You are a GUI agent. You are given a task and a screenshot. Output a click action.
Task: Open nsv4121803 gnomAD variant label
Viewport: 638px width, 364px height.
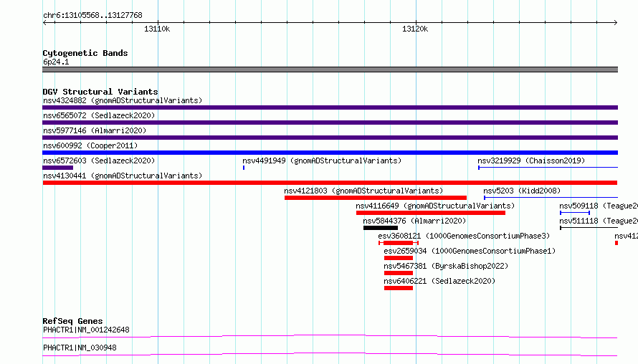pos(363,191)
